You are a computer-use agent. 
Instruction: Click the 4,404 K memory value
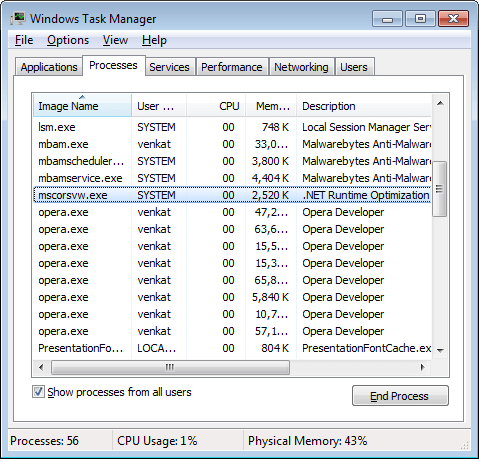click(x=270, y=178)
